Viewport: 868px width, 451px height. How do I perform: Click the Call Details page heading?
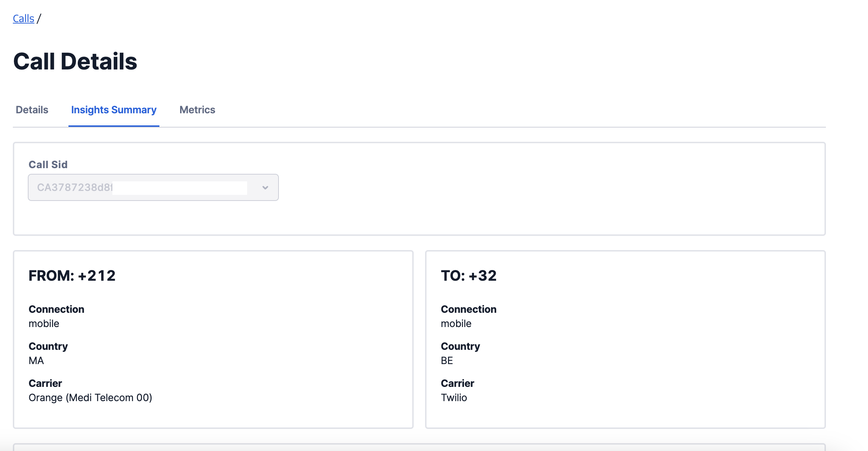(75, 61)
